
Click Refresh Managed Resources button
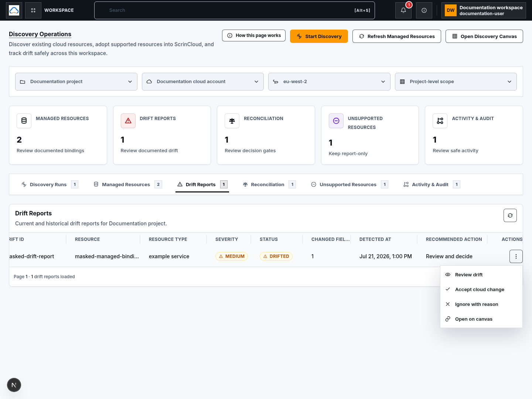[397, 36]
